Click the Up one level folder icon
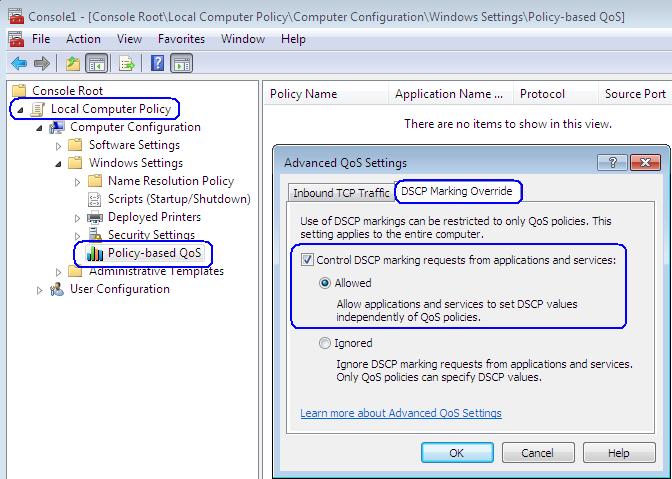672x479 pixels. click(x=72, y=63)
